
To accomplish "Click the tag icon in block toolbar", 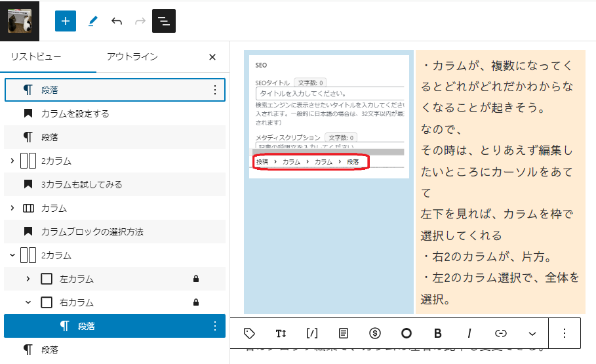I will [249, 333].
